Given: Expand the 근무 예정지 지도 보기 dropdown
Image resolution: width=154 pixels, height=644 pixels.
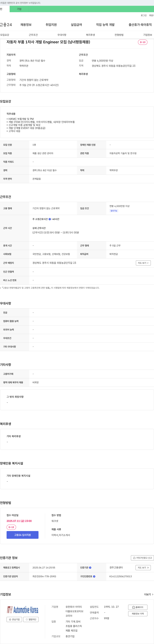Looking at the screenshot, I should (143, 263).
